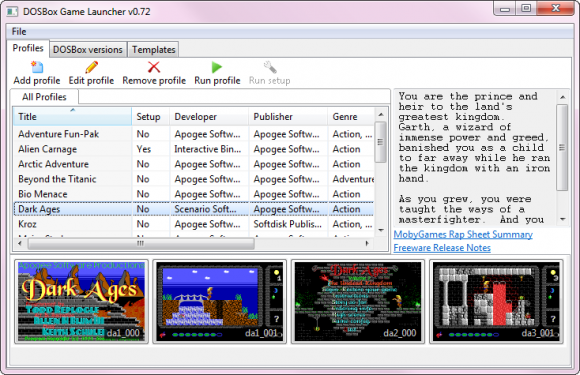The height and width of the screenshot is (375, 580).
Task: Click the description panel scroll-up arrow
Action: click(x=563, y=97)
